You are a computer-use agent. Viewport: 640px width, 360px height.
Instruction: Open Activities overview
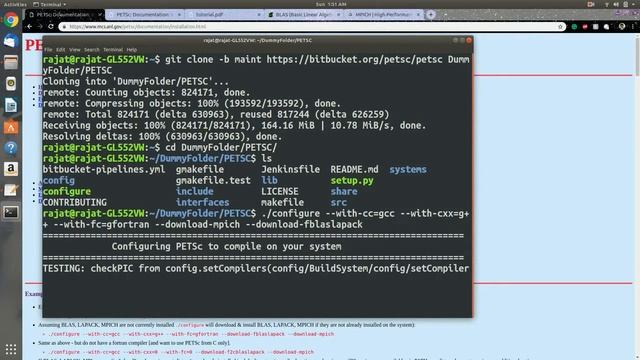15,4
